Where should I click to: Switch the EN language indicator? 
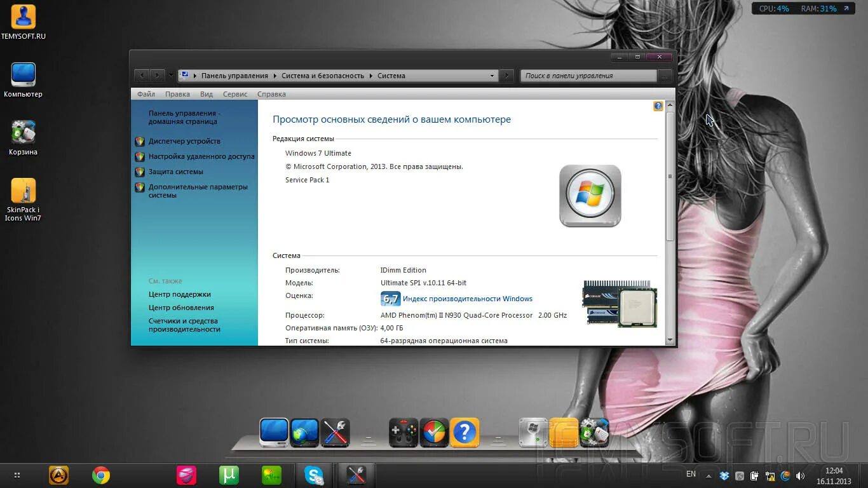(x=691, y=474)
